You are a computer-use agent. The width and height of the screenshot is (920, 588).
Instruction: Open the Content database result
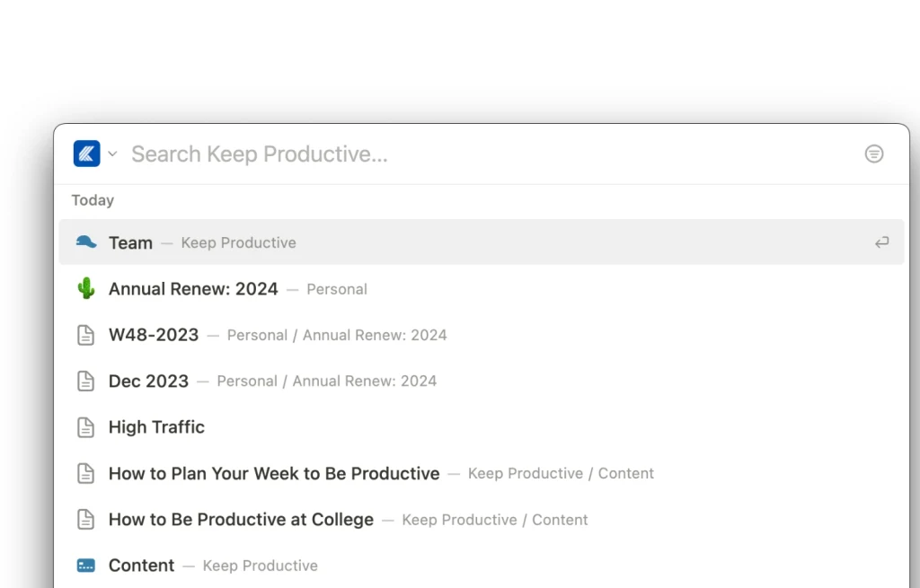coord(141,565)
